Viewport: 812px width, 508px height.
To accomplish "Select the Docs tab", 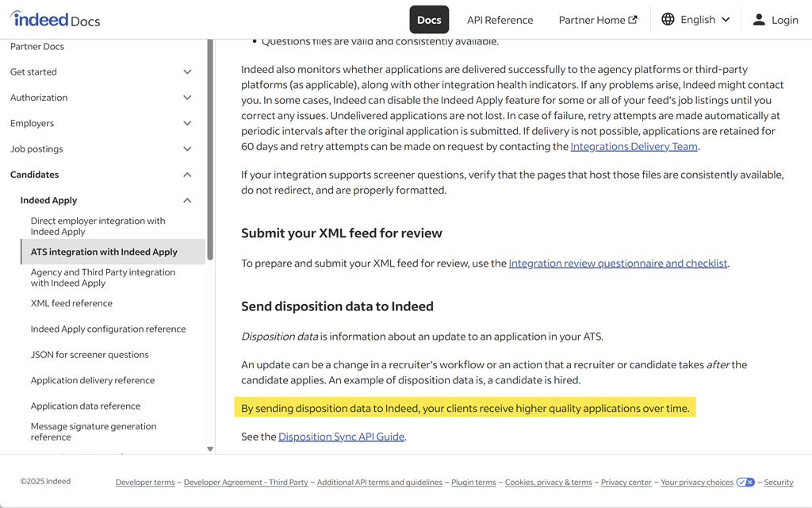I will click(429, 20).
